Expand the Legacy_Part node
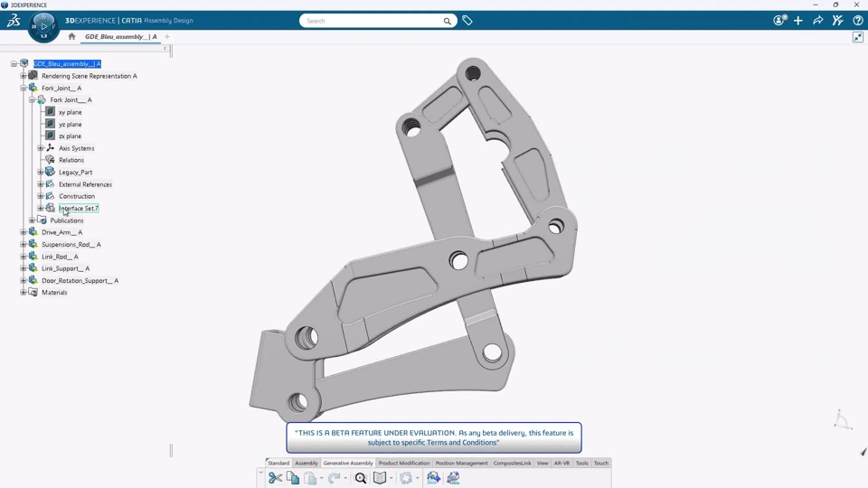868x488 pixels. [x=41, y=172]
